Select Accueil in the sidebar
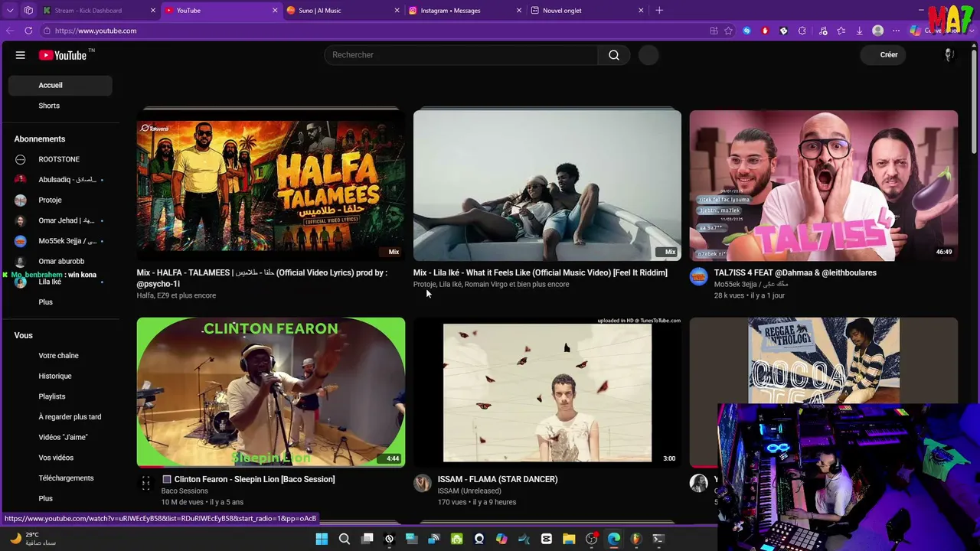Viewport: 980px width, 551px height. pyautogui.click(x=60, y=85)
